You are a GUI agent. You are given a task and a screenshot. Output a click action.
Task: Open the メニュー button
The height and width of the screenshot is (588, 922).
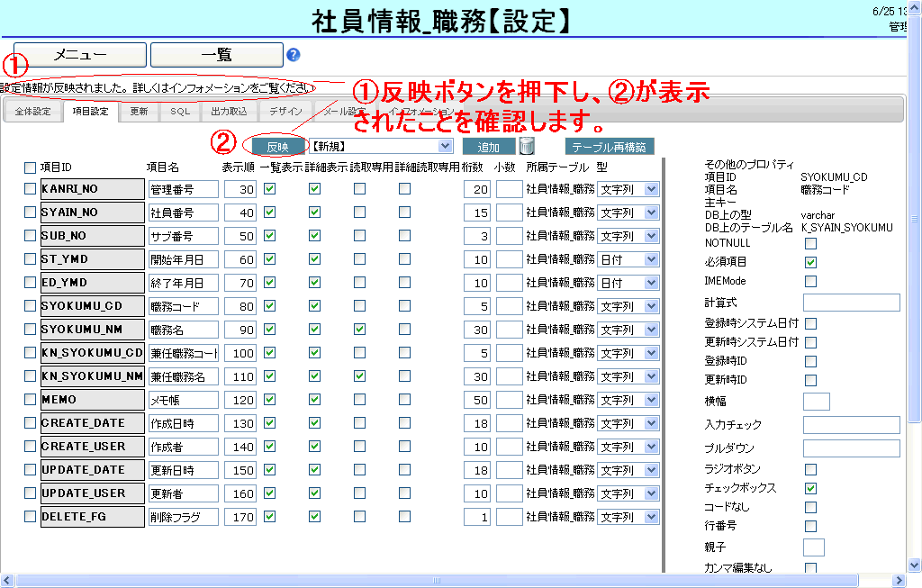click(x=80, y=55)
